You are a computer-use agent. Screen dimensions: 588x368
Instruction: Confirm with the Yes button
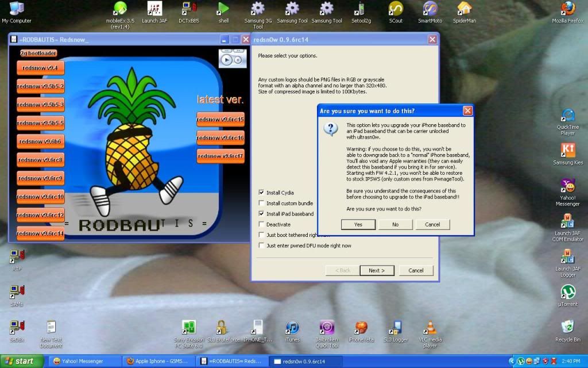tap(358, 224)
